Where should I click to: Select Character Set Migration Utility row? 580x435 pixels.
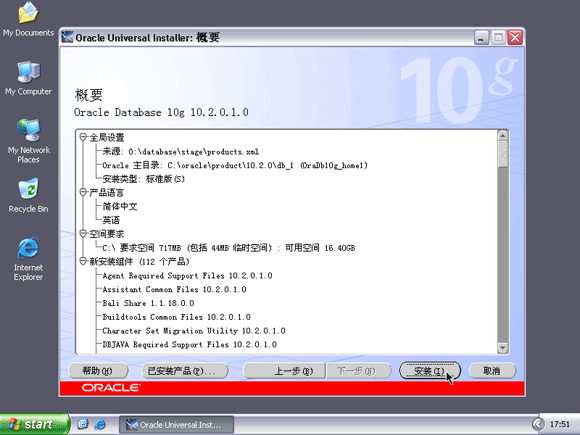[194, 331]
